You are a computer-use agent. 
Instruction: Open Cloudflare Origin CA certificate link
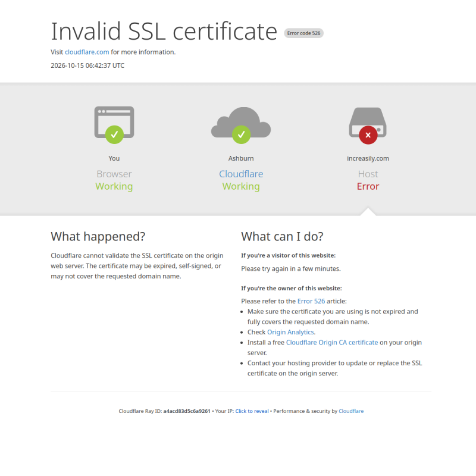332,343
